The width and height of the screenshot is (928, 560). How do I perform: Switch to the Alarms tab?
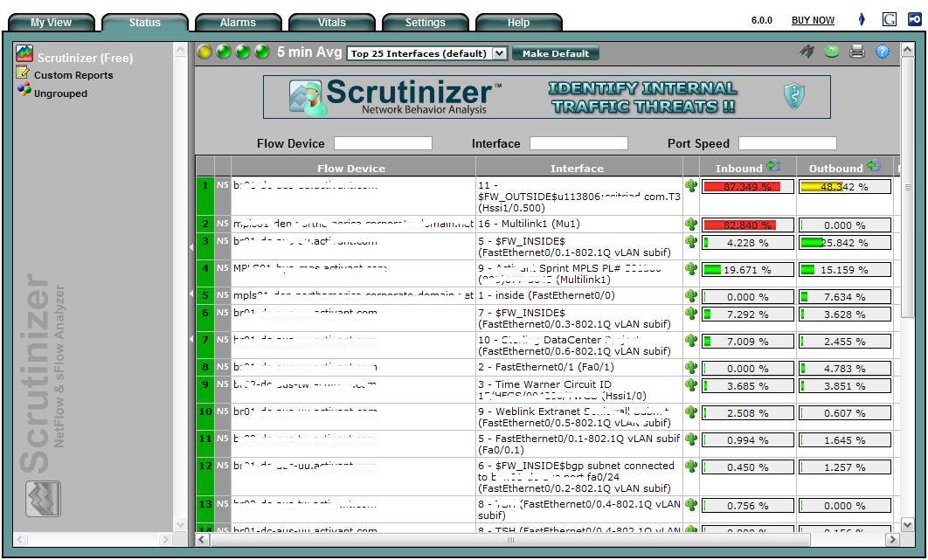pos(237,23)
